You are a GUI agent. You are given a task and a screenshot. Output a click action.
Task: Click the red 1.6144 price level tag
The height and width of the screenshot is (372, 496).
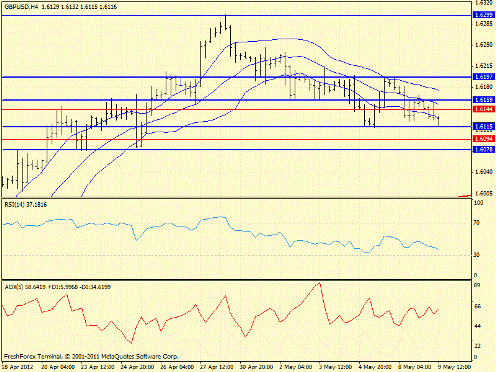click(483, 109)
